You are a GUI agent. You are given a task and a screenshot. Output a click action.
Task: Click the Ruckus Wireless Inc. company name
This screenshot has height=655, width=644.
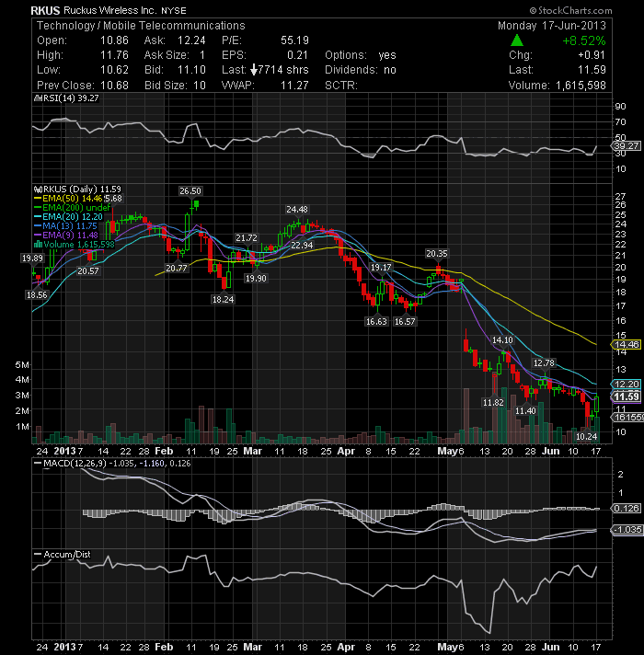tap(109, 10)
